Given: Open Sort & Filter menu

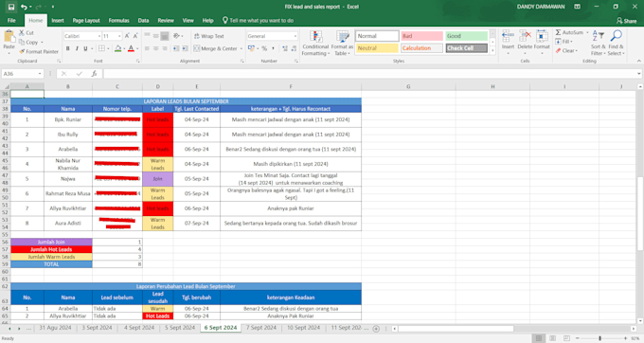Looking at the screenshot, I should click(x=598, y=44).
